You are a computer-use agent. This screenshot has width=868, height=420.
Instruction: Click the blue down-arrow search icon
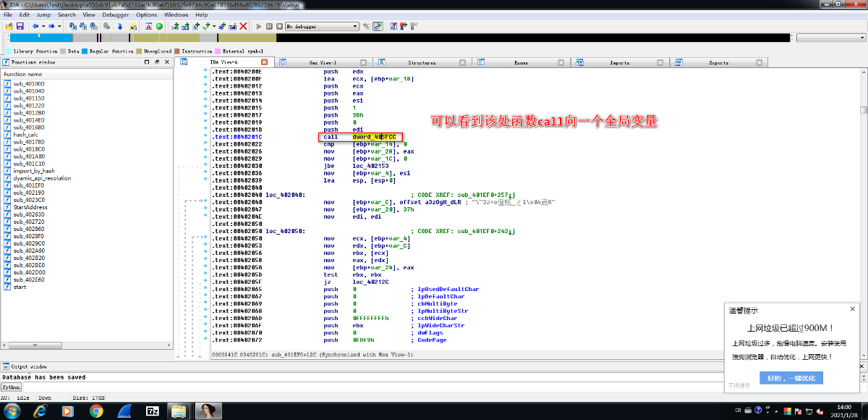[x=120, y=26]
